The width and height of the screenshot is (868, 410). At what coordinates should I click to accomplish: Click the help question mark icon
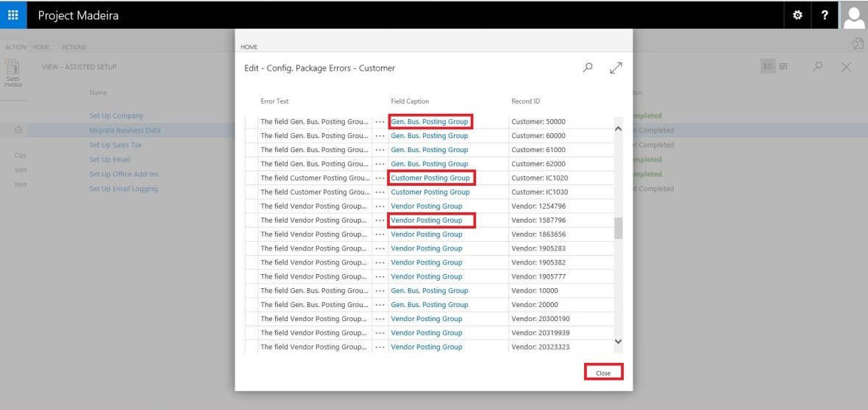coord(825,15)
